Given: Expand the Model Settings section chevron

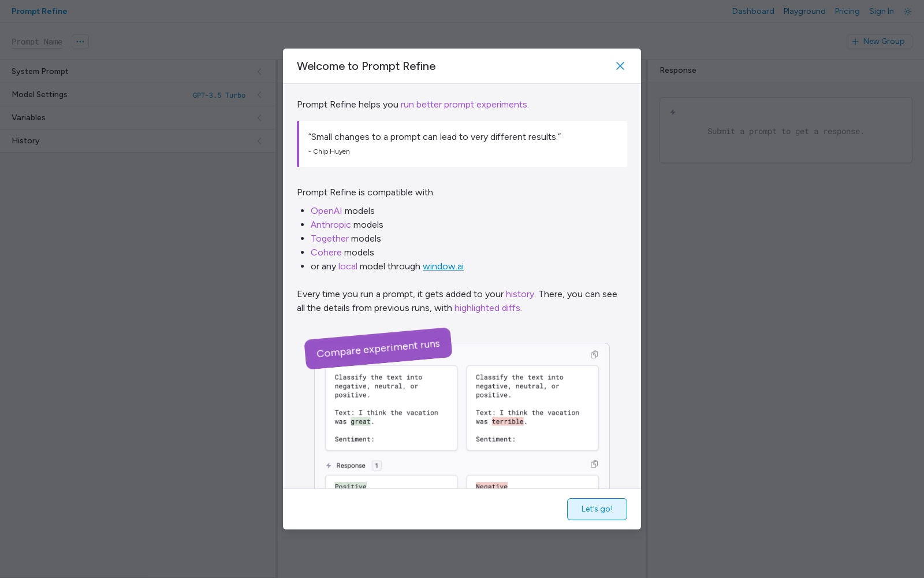Looking at the screenshot, I should point(259,95).
